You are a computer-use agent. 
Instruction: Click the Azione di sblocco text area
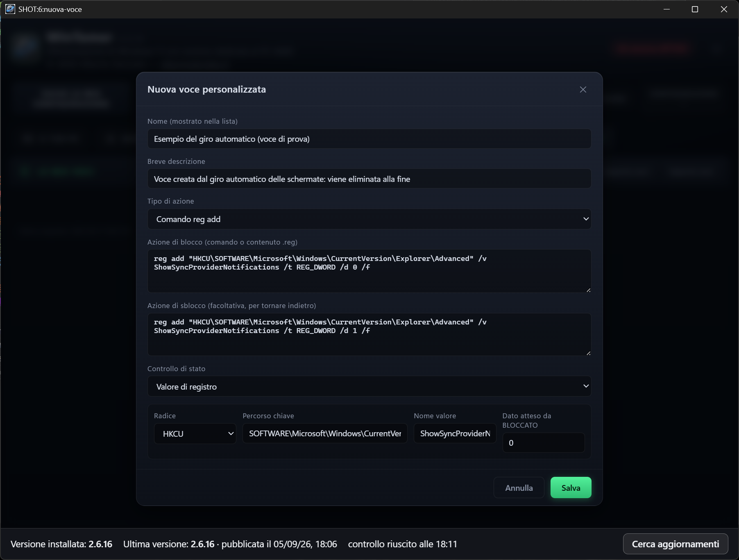tap(369, 335)
